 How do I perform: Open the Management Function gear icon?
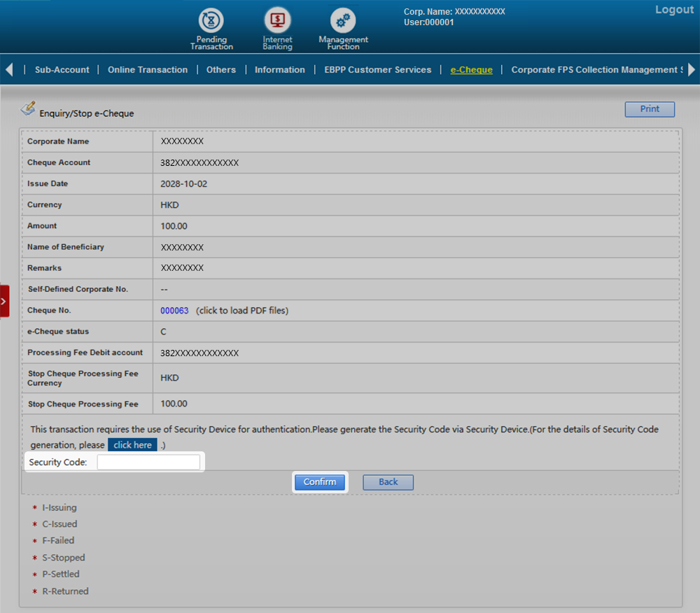click(342, 20)
